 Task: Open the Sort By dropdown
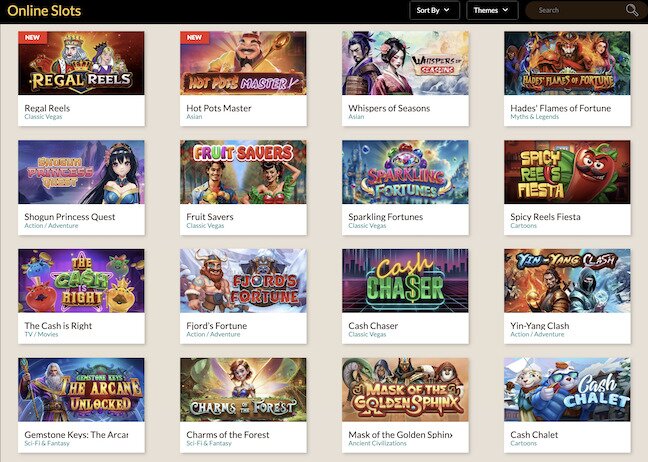(434, 10)
